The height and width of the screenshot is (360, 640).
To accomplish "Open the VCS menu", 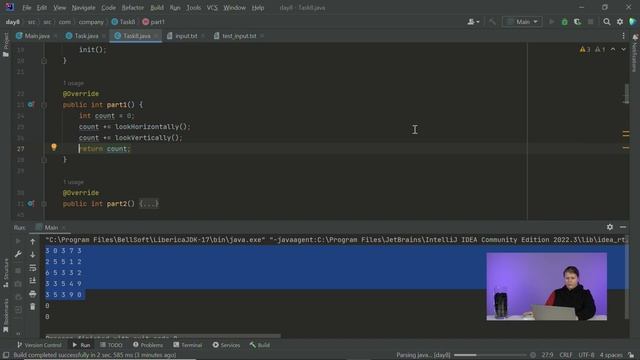I will click(212, 8).
